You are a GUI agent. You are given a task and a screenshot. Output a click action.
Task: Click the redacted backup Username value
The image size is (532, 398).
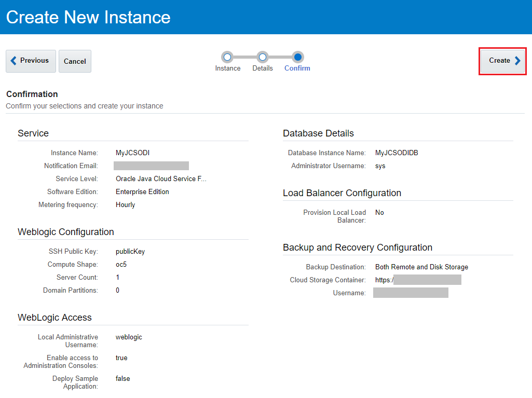pos(411,293)
